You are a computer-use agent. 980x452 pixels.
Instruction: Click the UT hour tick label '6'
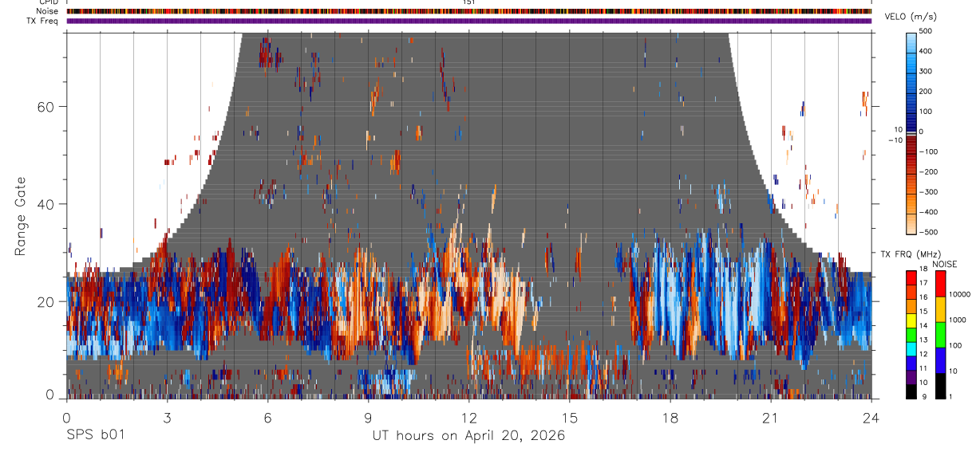(267, 418)
